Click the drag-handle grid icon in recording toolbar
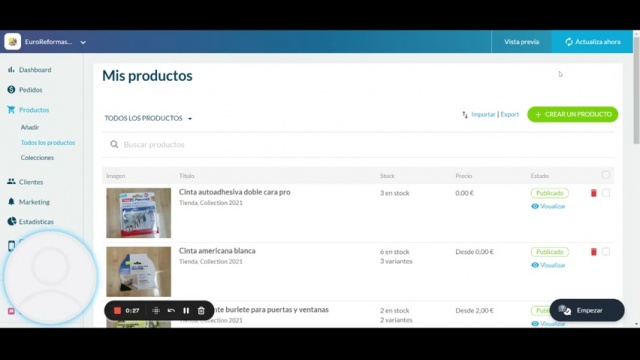The height and width of the screenshot is (360, 640). point(156,311)
